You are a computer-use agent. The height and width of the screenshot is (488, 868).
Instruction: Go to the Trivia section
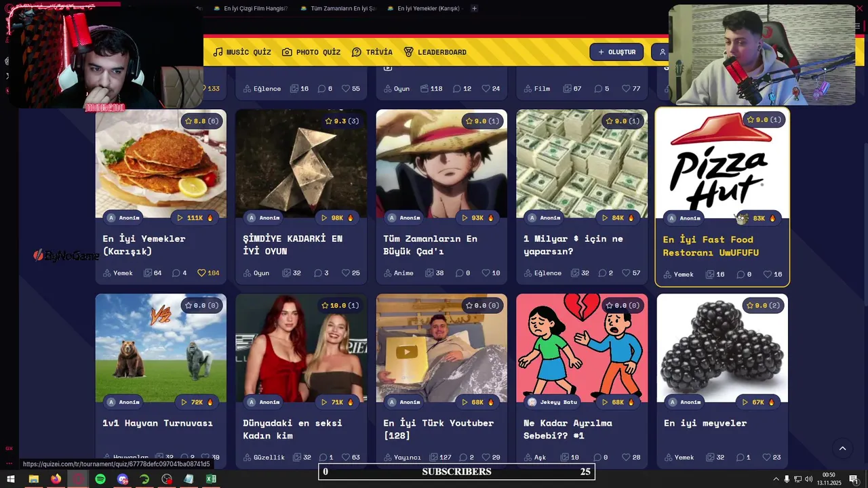click(372, 52)
